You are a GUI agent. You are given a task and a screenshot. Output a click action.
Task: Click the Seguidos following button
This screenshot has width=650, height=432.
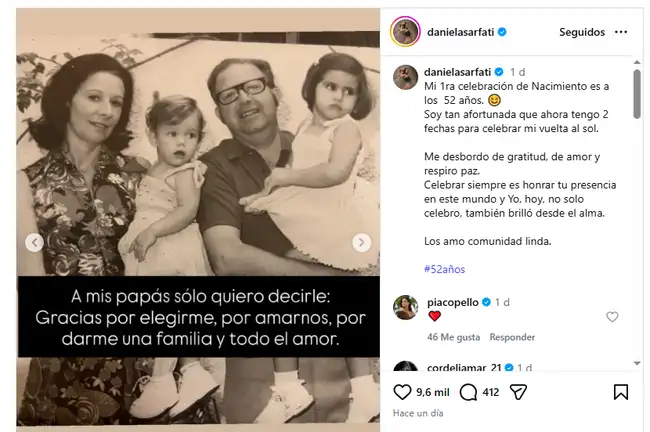(582, 32)
